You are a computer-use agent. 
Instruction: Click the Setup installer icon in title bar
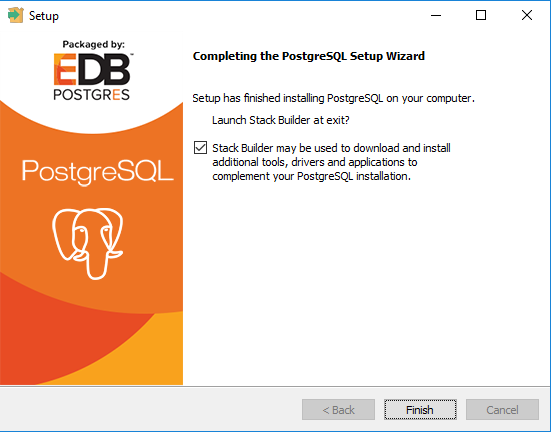pos(15,15)
